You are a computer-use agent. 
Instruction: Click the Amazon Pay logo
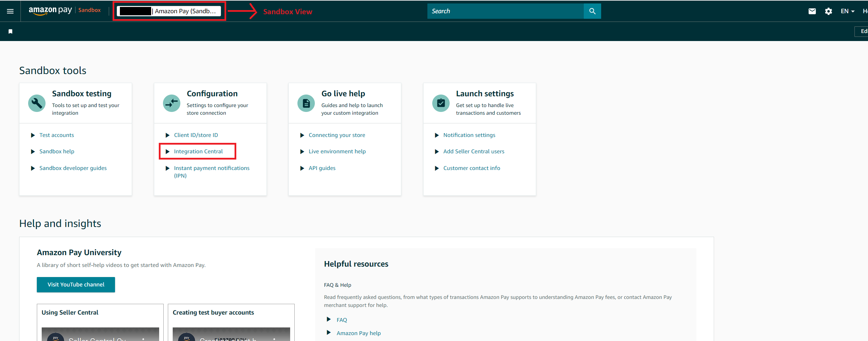[x=50, y=10]
